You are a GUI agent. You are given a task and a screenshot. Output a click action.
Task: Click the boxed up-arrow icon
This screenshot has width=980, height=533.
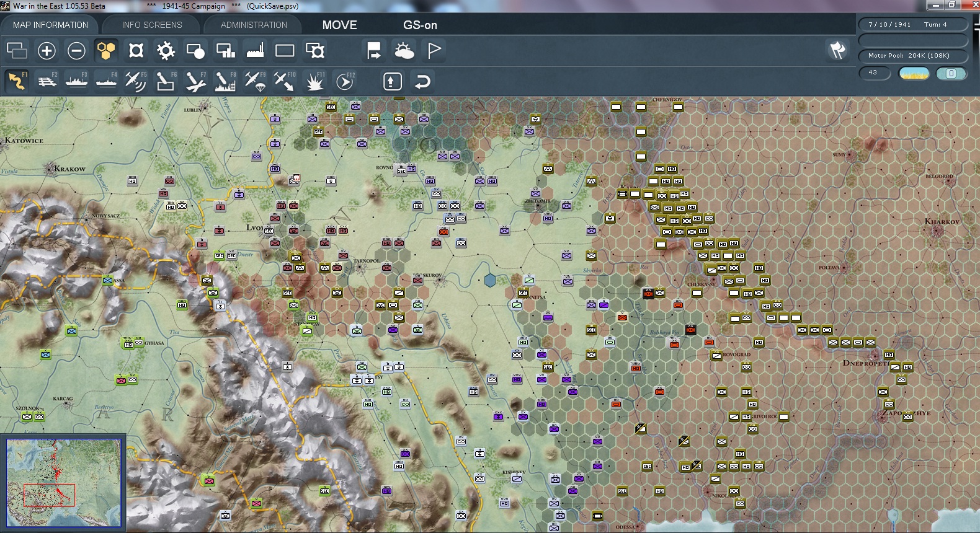393,81
